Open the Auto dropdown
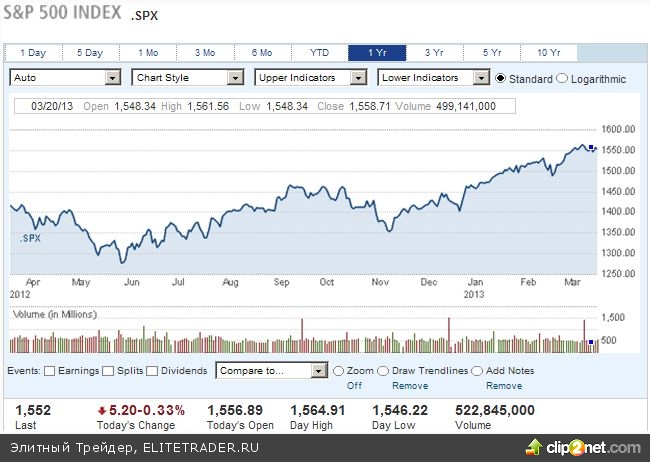The image size is (650, 462). pos(65,77)
